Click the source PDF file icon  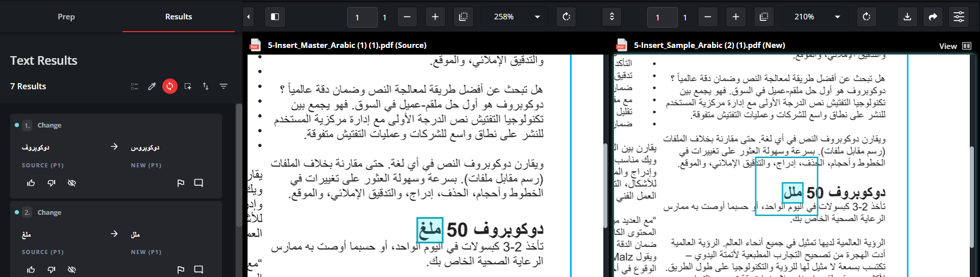255,45
